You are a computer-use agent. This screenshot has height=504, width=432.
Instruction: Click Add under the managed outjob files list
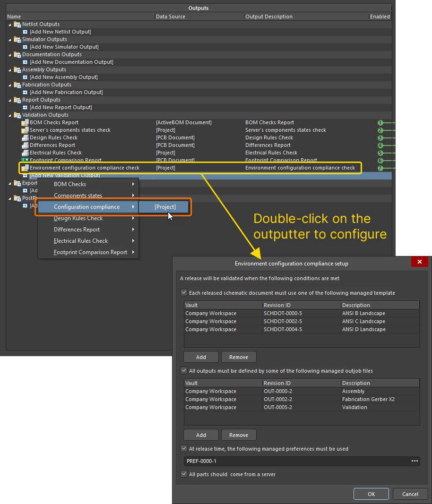pos(200,435)
